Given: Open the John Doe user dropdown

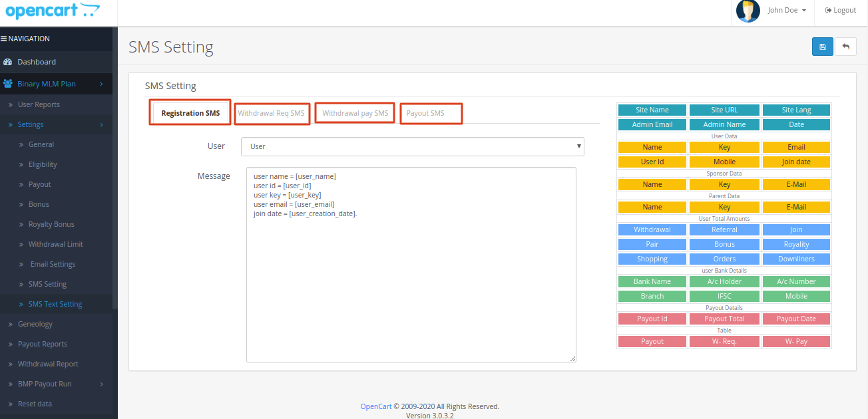Looking at the screenshot, I should coord(787,11).
